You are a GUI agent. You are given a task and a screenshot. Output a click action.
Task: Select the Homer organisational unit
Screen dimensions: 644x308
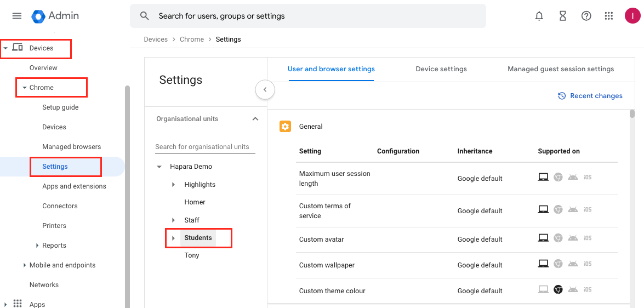click(x=195, y=202)
